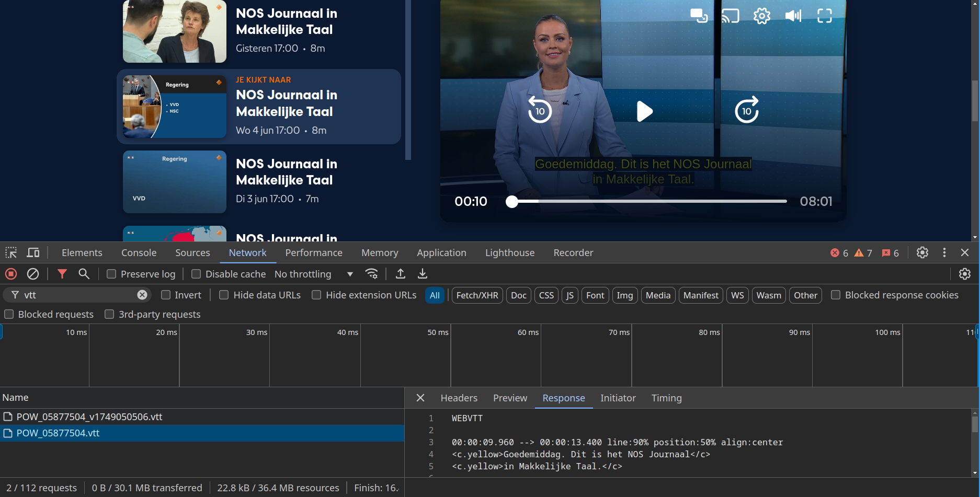Open the Application tab

(x=441, y=252)
